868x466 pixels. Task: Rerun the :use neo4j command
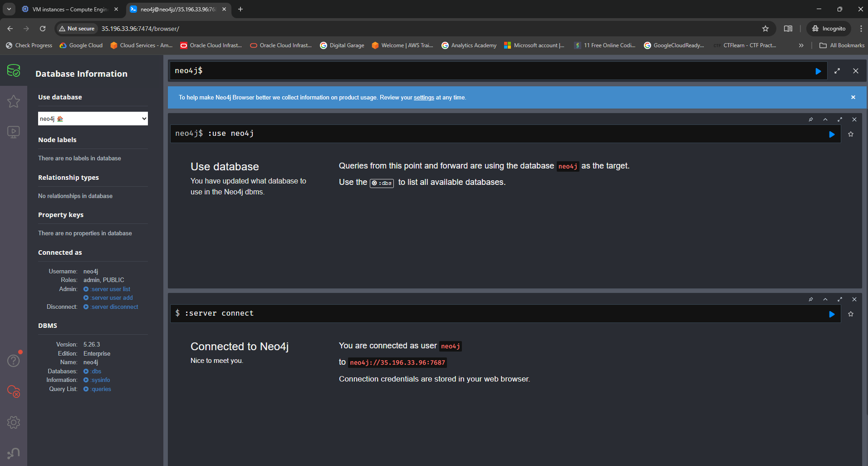(x=832, y=134)
